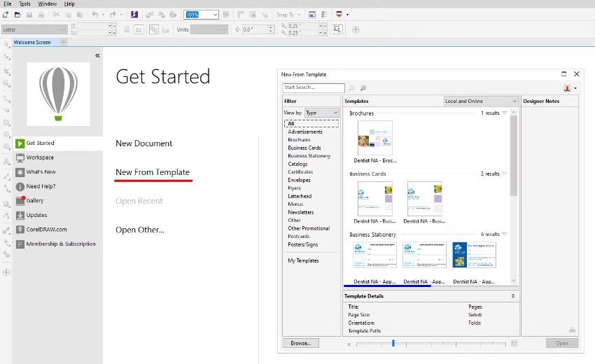595x364 pixels.
Task: Click the purple Corel search content icon
Action: (134, 15)
